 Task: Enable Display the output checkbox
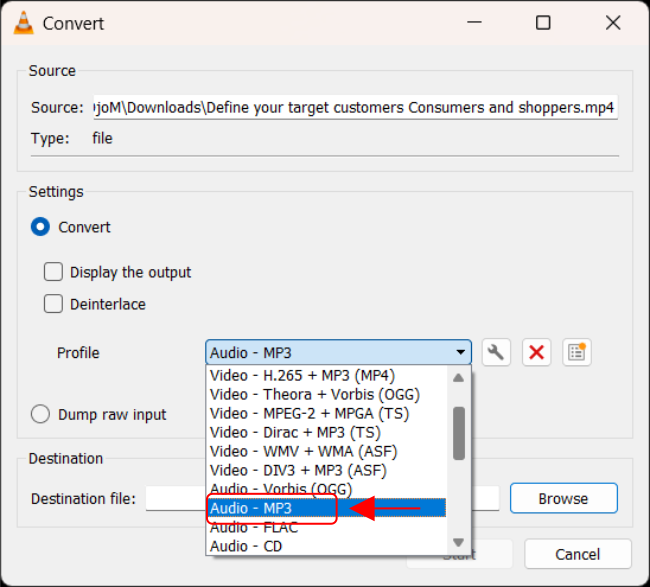pos(53,272)
